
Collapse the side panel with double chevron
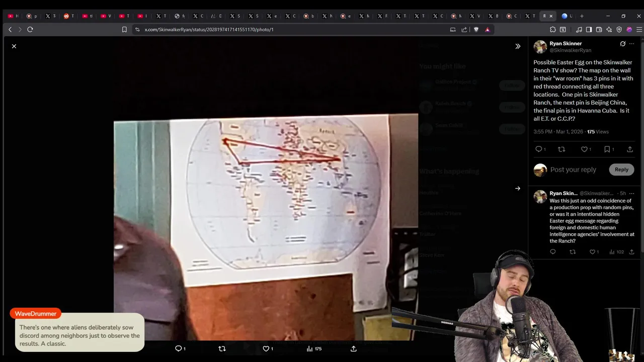click(518, 46)
